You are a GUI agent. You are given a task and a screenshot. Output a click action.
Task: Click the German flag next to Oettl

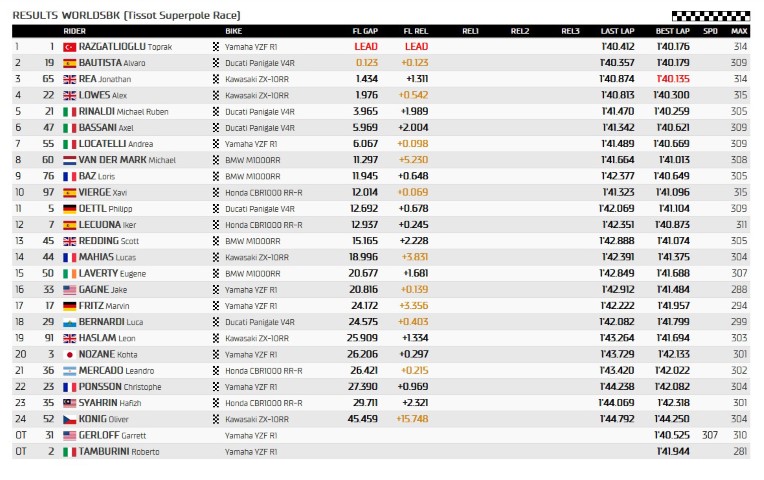point(69,208)
